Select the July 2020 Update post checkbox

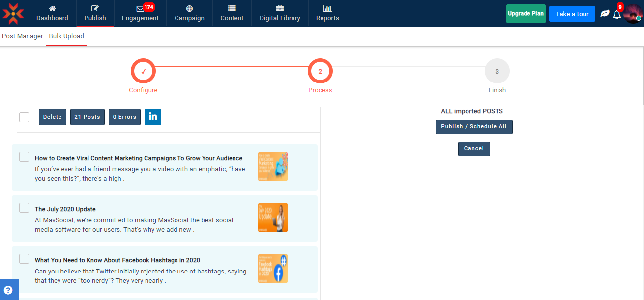coord(24,208)
